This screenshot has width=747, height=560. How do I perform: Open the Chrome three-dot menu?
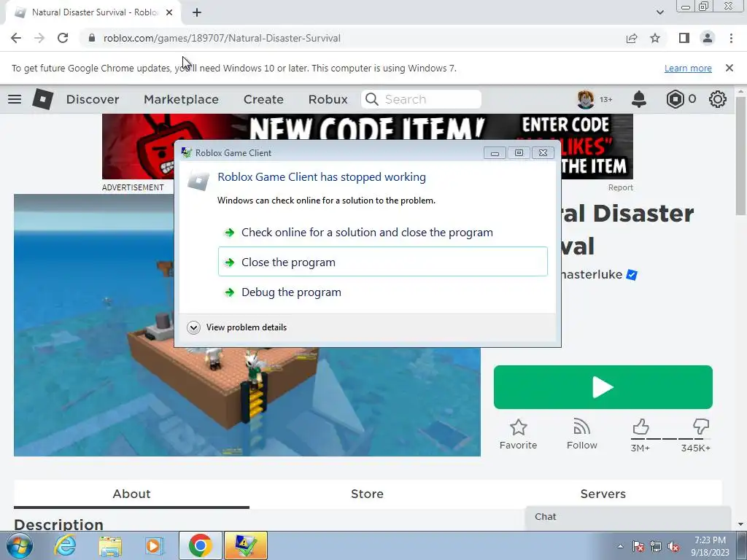coord(731,38)
